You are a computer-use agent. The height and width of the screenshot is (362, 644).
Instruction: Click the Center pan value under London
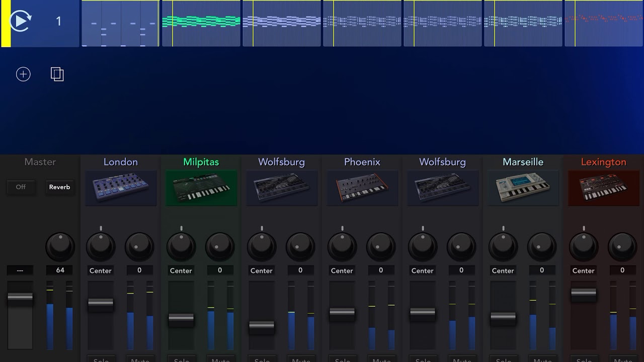(101, 270)
